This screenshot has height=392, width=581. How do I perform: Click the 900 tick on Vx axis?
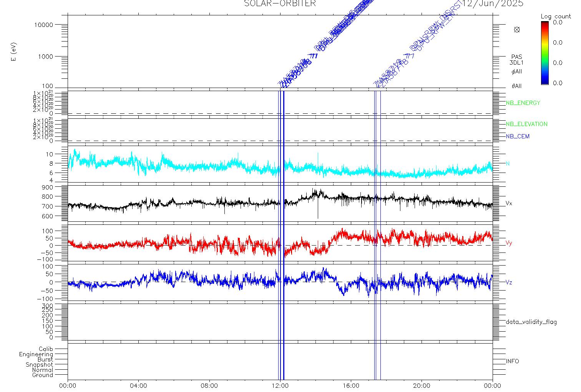tap(48, 187)
